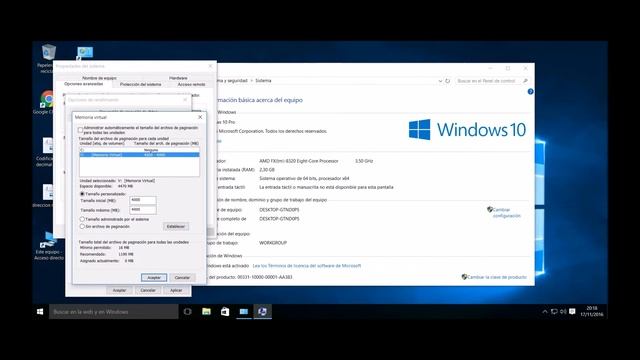Viewport: 640px width, 360px height.
Task: Click the 'Tamaño inicial (MB)' field
Action: 143,200
